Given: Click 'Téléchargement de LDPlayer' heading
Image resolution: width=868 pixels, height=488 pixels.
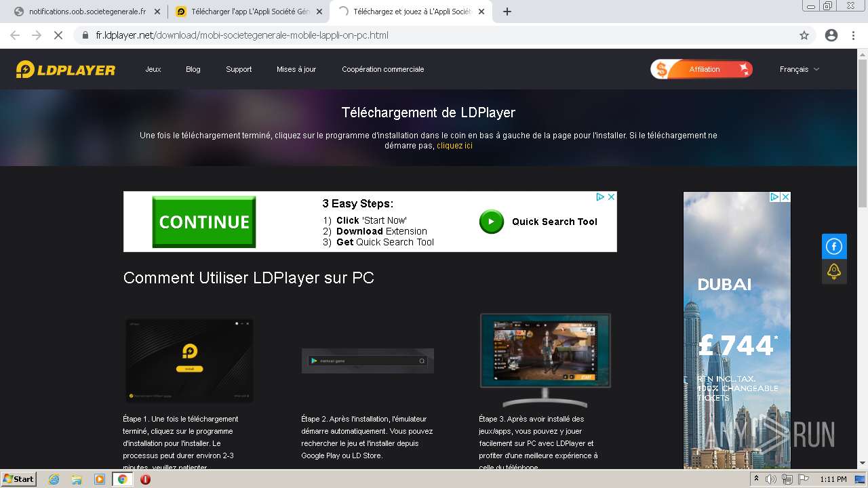Looking at the screenshot, I should pos(429,113).
